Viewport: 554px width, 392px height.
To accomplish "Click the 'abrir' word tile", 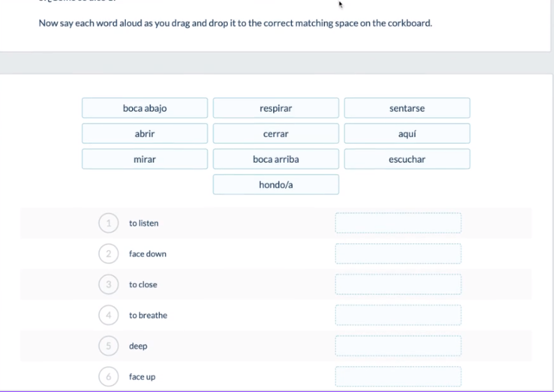I will coord(145,133).
